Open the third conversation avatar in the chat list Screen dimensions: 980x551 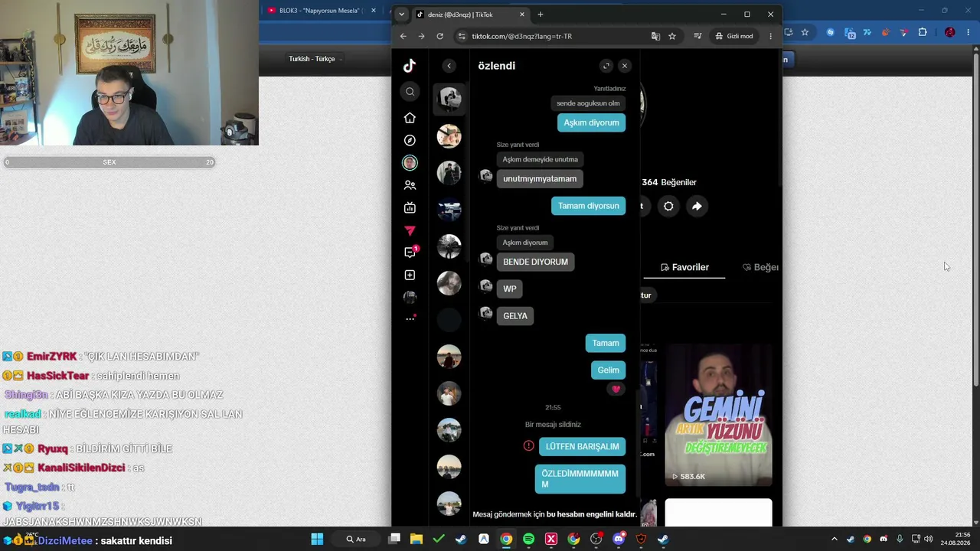449,172
